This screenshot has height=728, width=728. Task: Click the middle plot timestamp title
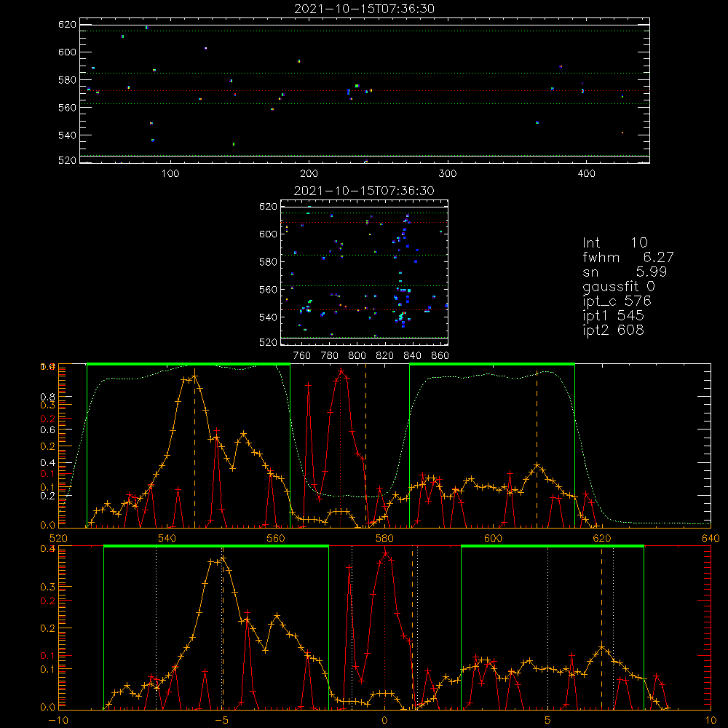click(365, 191)
